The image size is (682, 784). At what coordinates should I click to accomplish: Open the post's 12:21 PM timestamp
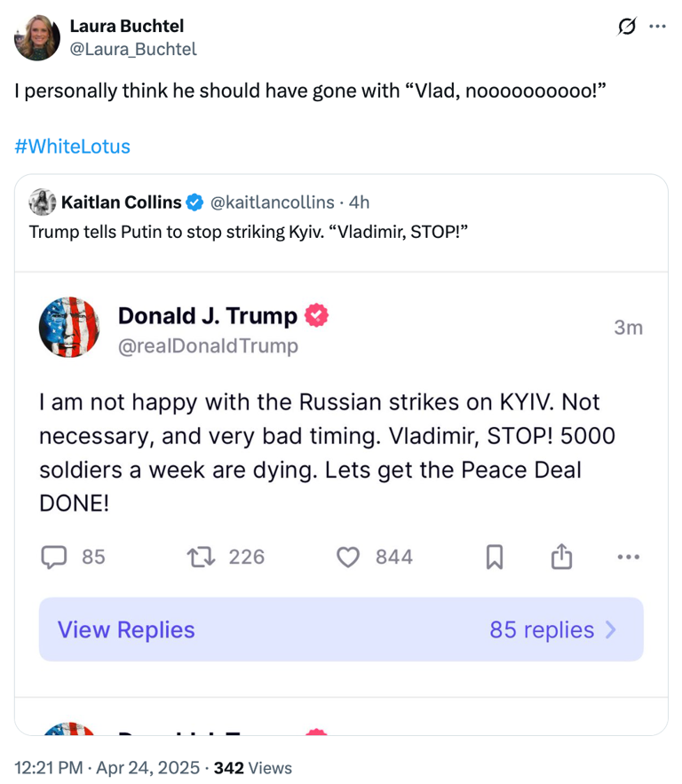tap(49, 767)
